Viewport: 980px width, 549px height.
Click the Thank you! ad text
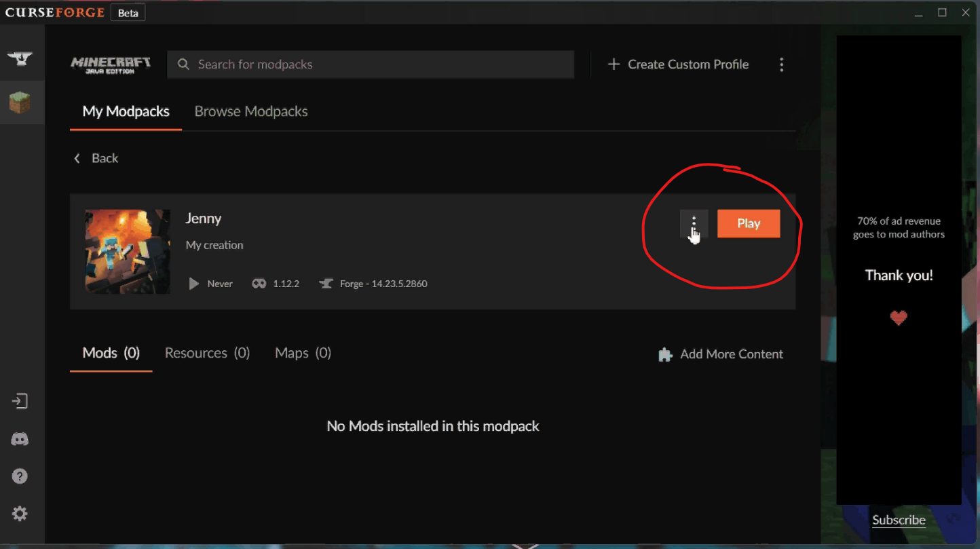899,276
